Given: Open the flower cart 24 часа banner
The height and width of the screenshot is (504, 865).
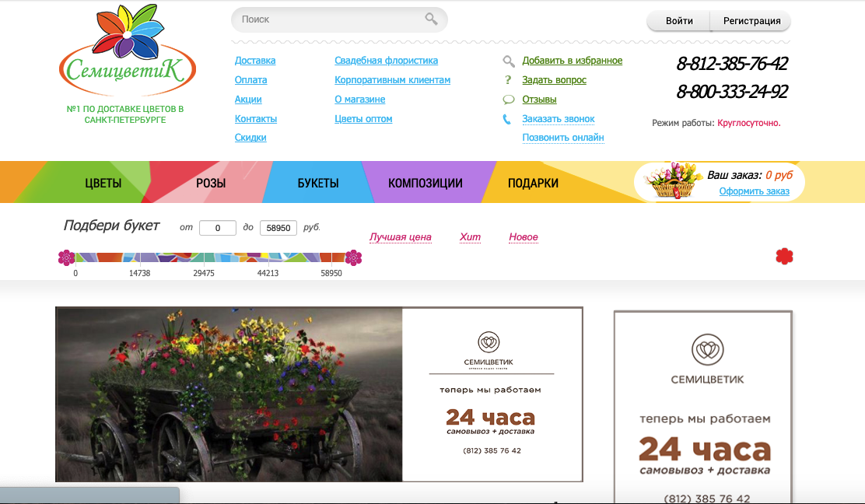Looking at the screenshot, I should (319, 394).
